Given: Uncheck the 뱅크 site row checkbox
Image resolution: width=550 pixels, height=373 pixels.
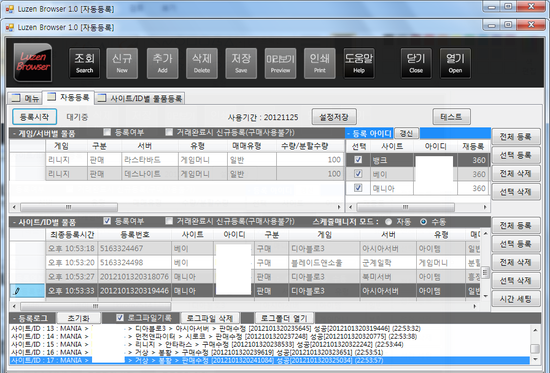Looking at the screenshot, I should tap(358, 160).
